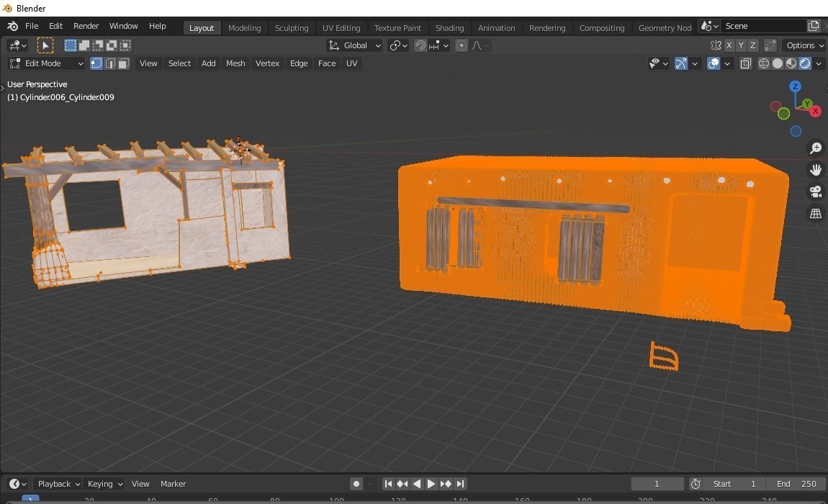Choose 'Extend selection' mode icon
This screenshot has height=504, width=828.
pyautogui.click(x=84, y=45)
